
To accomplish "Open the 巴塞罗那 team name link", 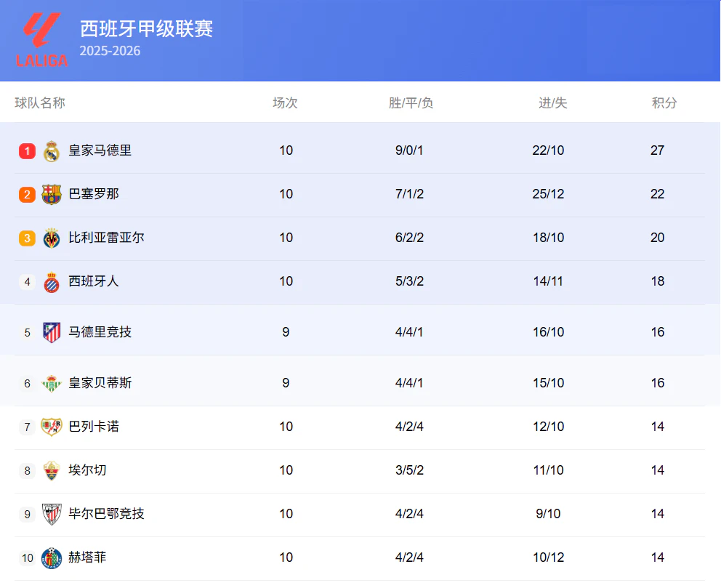I will 94,194.
